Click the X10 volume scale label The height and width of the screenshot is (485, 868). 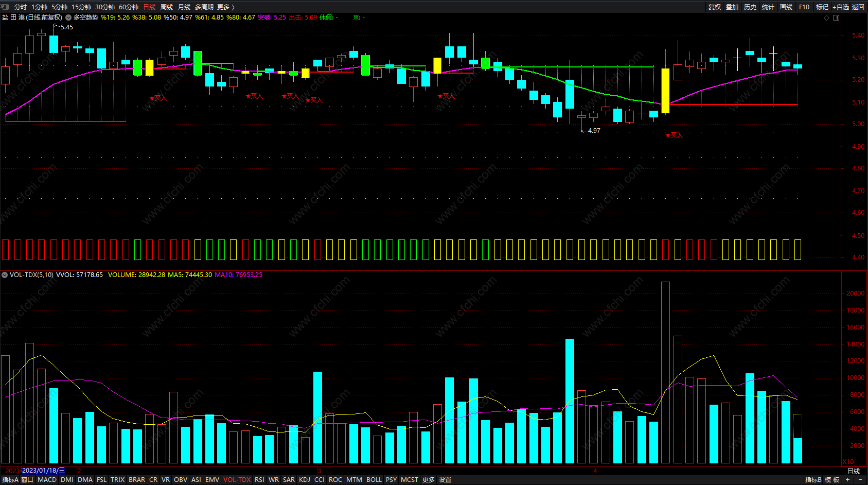tap(848, 462)
